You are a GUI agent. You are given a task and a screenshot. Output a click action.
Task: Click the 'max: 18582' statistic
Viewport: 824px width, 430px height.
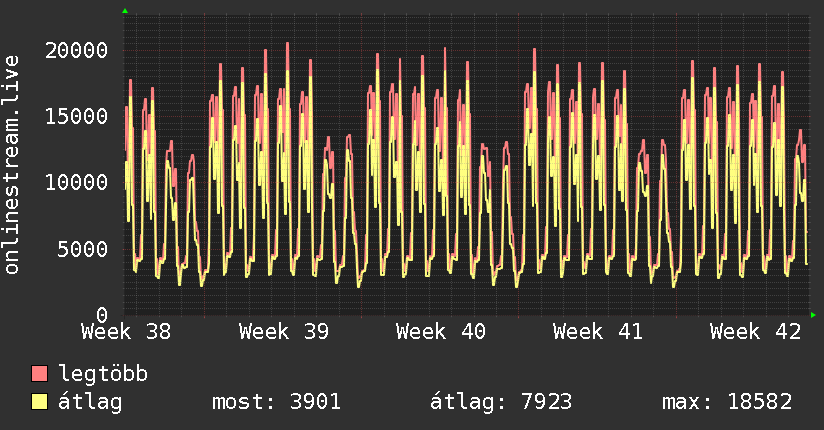pyautogui.click(x=727, y=402)
